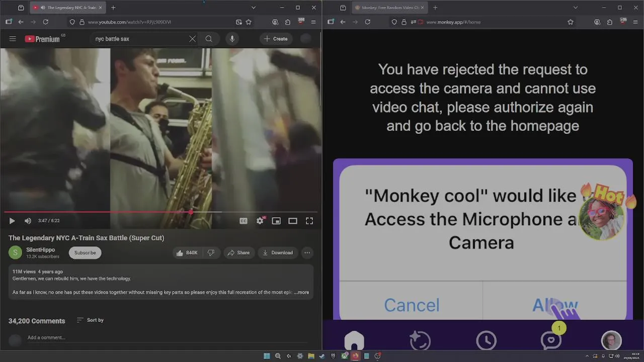This screenshot has width=644, height=362.
Task: Go to YouTube Premium home logo
Action: point(42,39)
